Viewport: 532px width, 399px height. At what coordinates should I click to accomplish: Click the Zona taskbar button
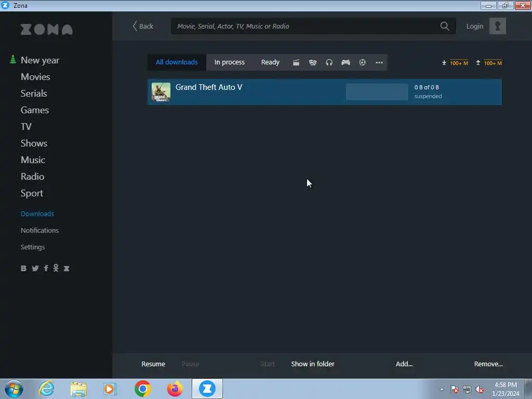(207, 389)
